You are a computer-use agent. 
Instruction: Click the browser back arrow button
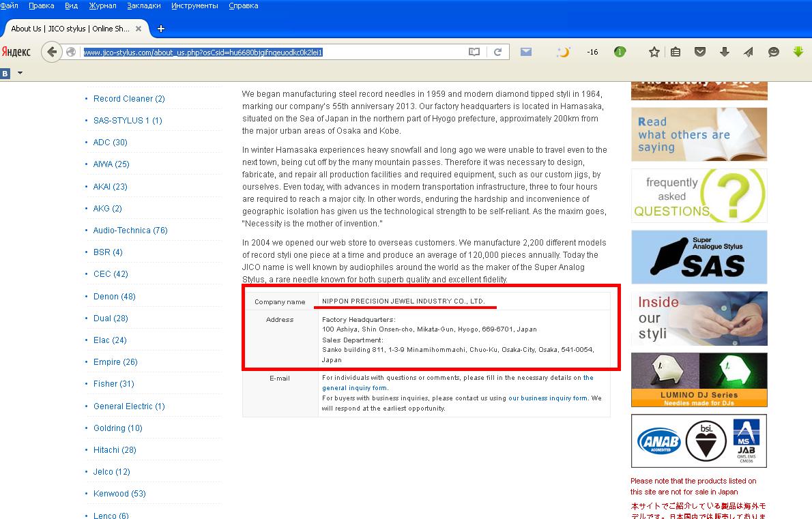[x=51, y=52]
